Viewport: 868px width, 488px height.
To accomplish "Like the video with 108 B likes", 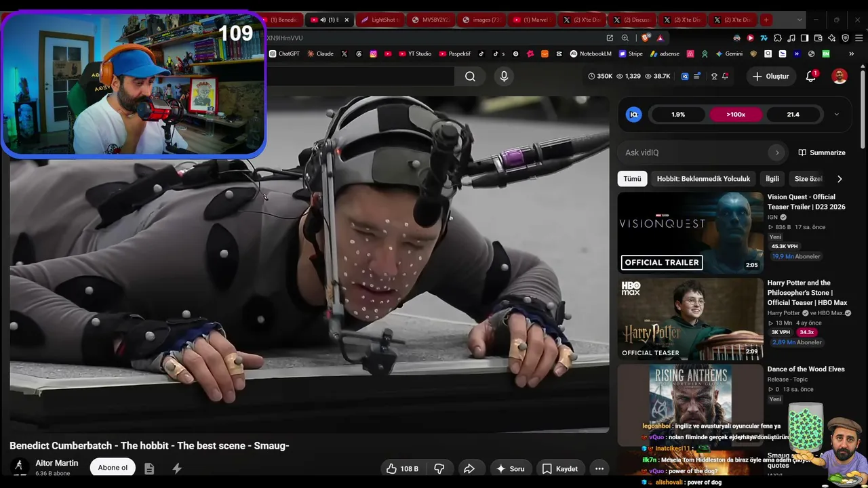I will 403,468.
